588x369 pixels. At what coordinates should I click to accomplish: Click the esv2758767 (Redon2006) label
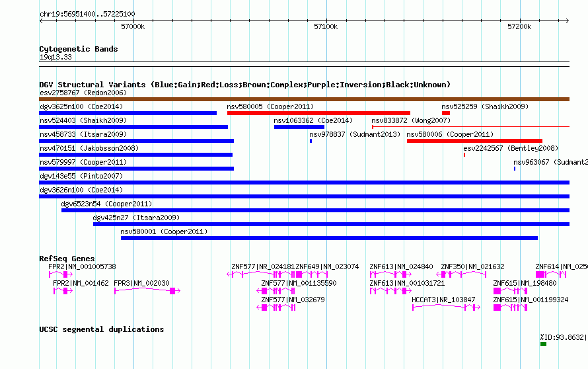coord(83,93)
